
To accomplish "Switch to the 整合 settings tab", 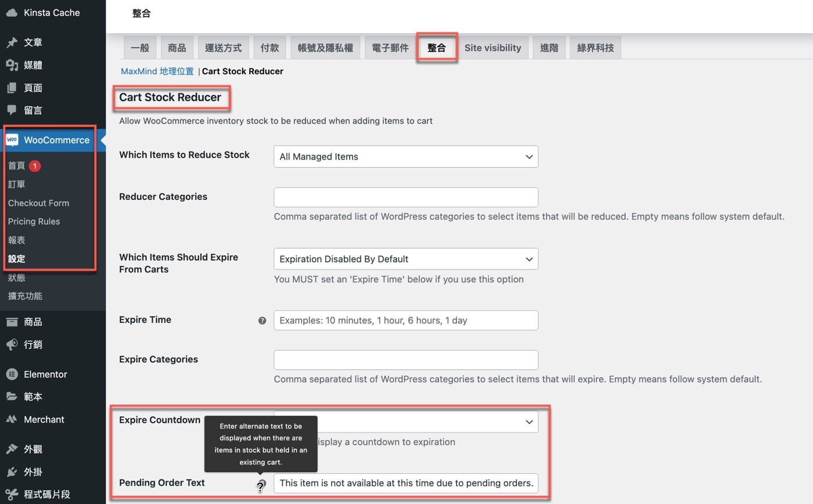I will pyautogui.click(x=437, y=48).
